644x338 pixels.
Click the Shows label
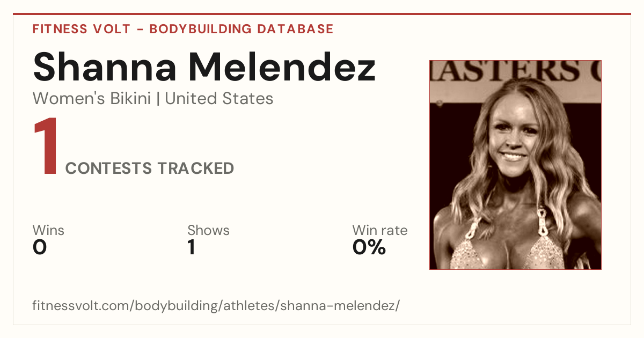(208, 231)
